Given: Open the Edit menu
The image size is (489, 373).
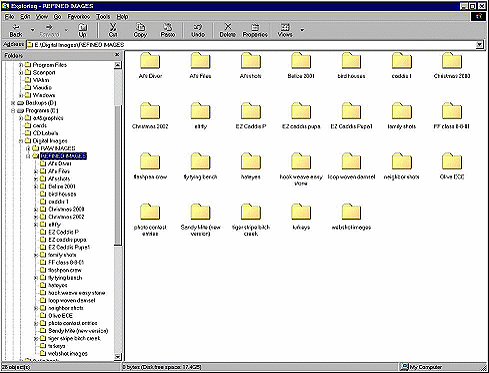Looking at the screenshot, I should (25, 16).
